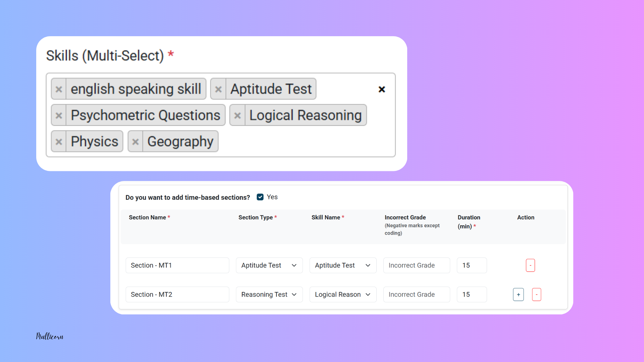This screenshot has width=644, height=362.
Task: Remove the english speaking skill tag
Action: [x=59, y=89]
